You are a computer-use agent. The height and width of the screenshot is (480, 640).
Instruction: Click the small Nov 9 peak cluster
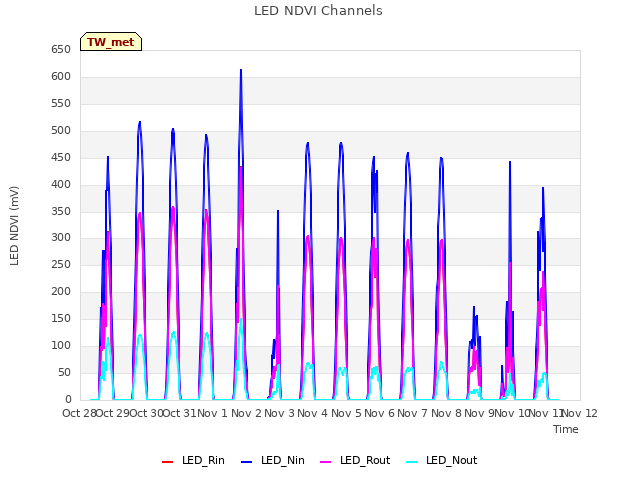(x=475, y=351)
